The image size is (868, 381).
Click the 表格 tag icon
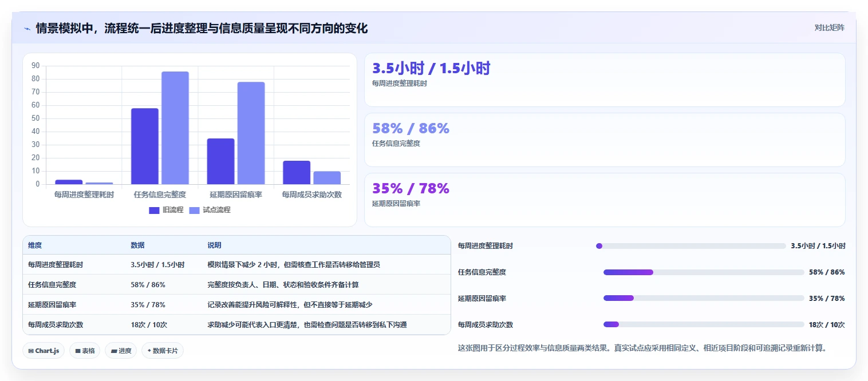78,351
